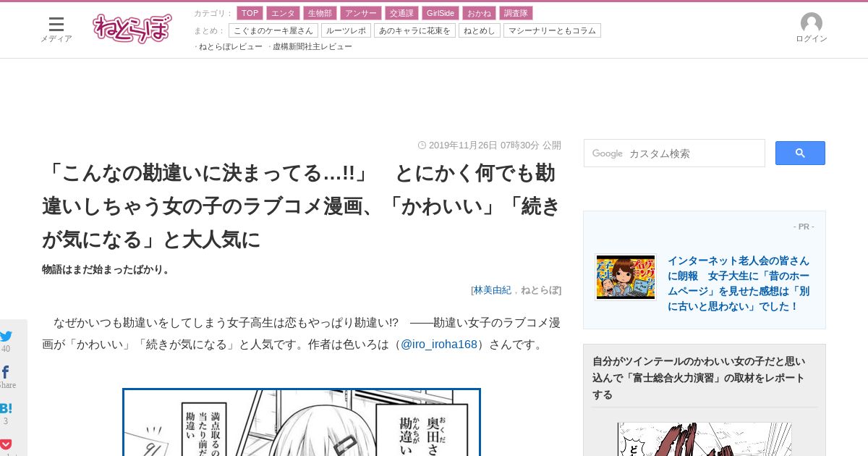Open the 富士総合火力演習 sidebar article

coord(699,378)
